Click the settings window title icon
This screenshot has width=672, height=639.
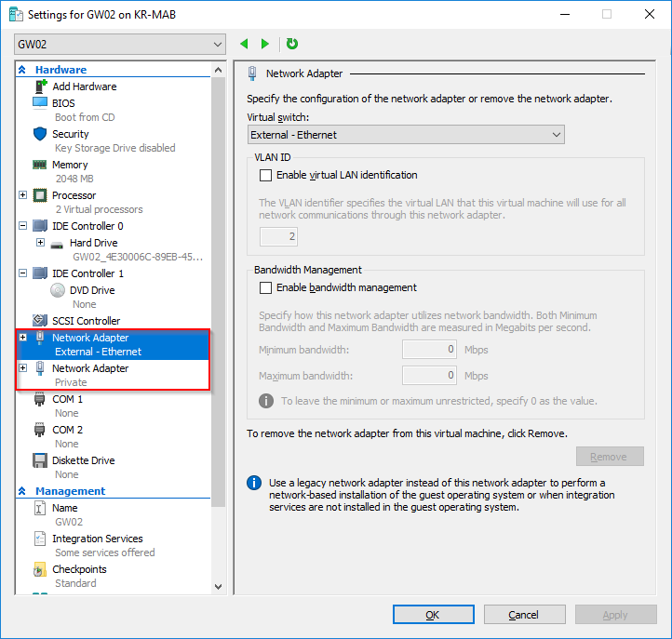click(16, 15)
